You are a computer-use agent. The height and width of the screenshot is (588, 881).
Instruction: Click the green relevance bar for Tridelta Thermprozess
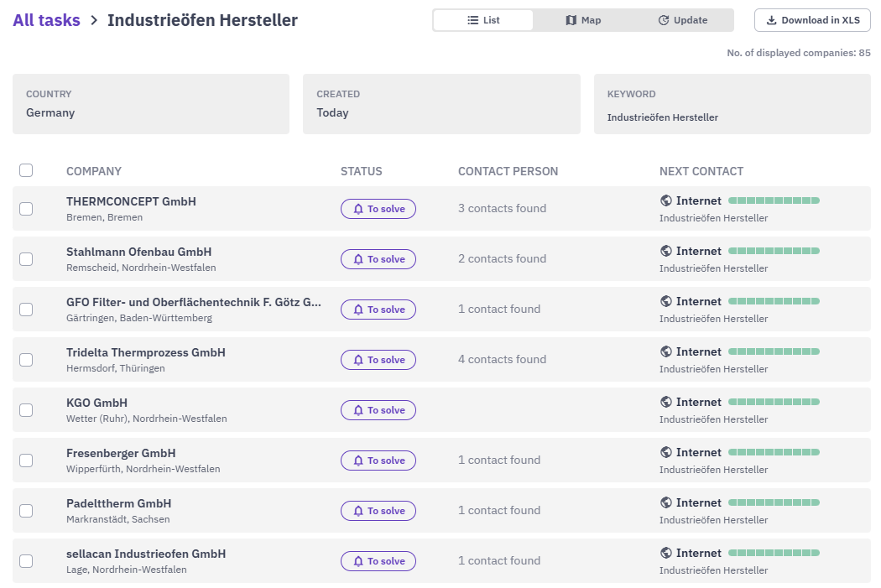point(774,351)
